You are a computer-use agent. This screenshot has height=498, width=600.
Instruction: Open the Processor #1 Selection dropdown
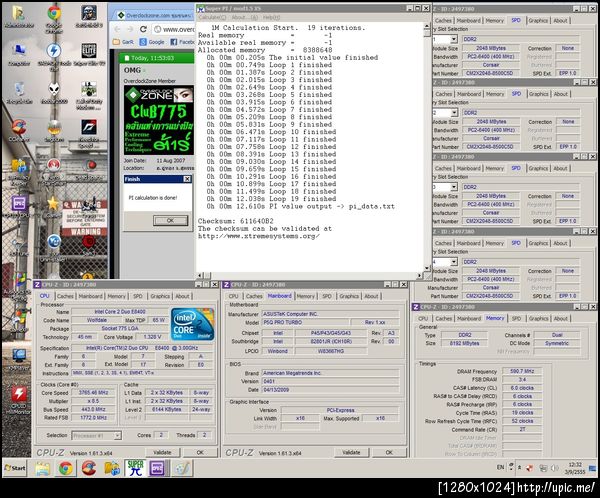(x=97, y=435)
